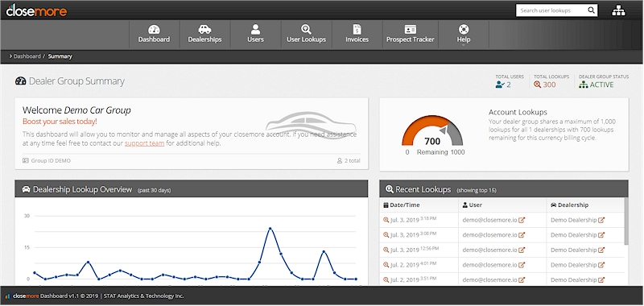Open user external link in 12:56 PM row
The width and height of the screenshot is (644, 306).
coord(522,250)
